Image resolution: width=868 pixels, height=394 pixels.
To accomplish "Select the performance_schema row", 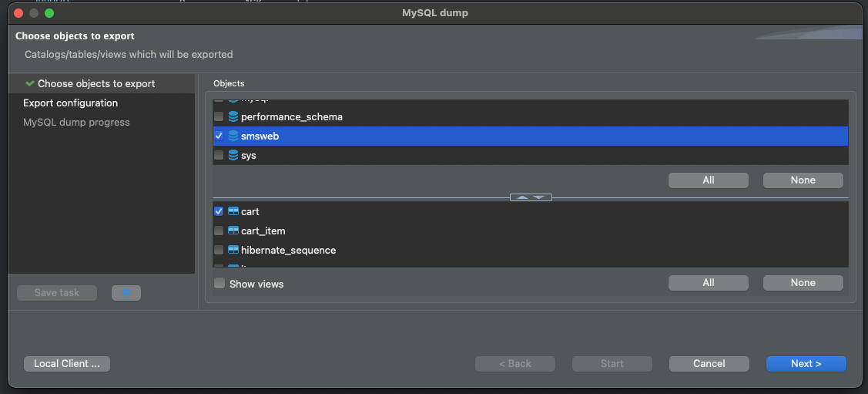I will point(531,117).
